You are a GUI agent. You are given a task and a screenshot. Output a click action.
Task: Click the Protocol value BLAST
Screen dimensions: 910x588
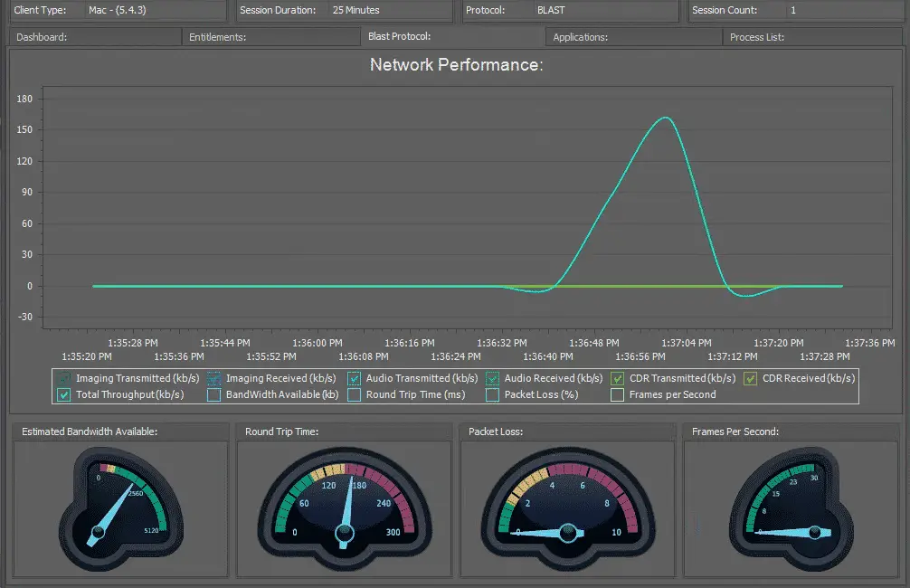coord(551,10)
